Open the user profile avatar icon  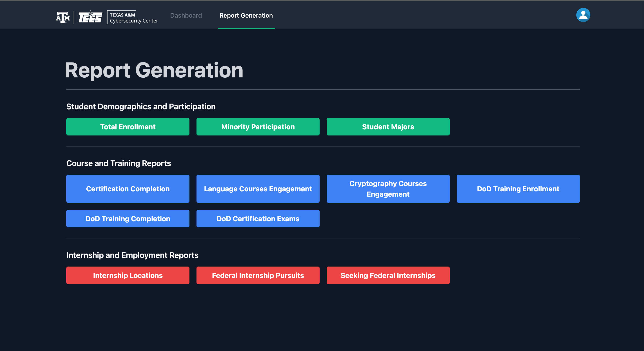pos(583,15)
